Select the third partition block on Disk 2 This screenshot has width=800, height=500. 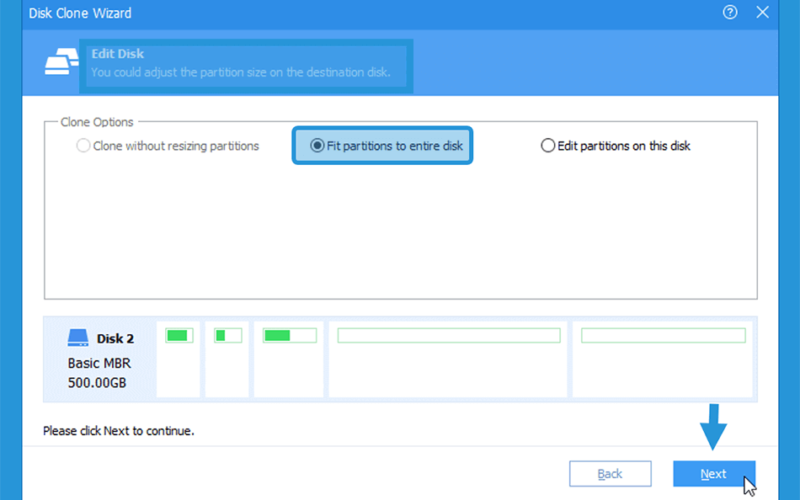[289, 359]
